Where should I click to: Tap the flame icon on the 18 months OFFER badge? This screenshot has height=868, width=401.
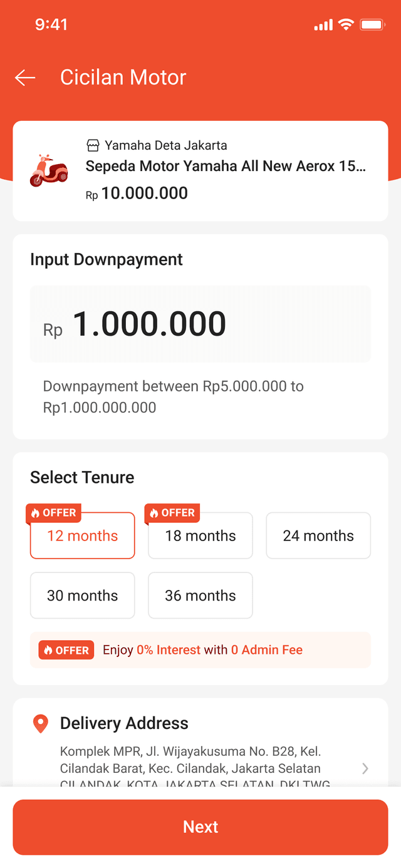(154, 513)
